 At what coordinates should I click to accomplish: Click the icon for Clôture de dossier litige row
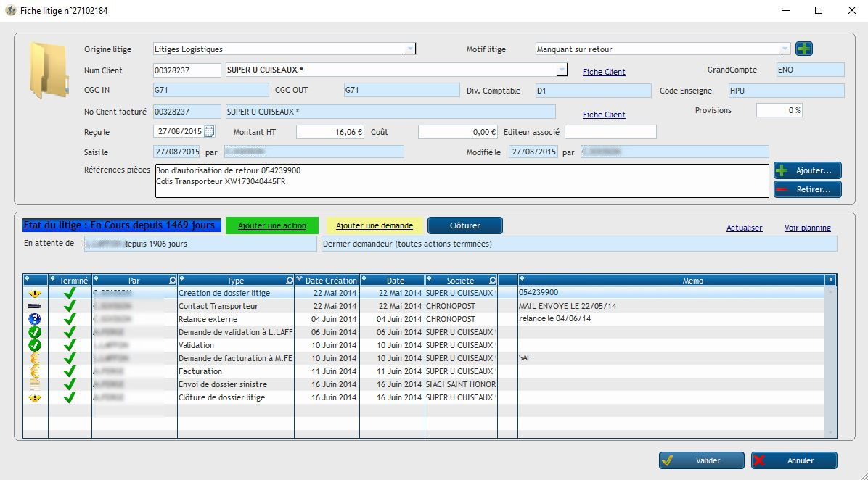35,397
